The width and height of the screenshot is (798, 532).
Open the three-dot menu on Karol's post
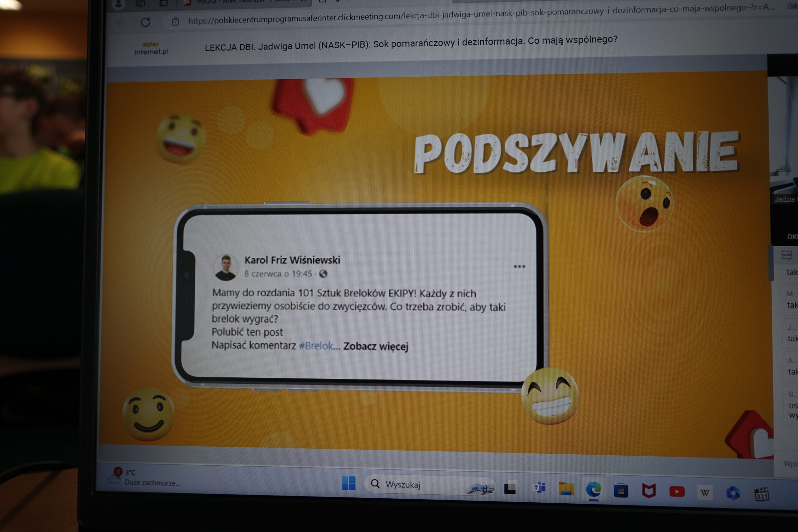pyautogui.click(x=519, y=267)
